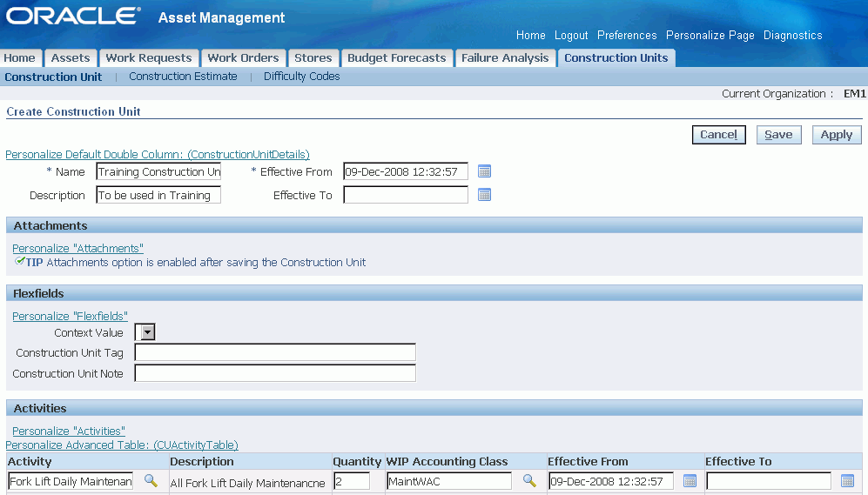This screenshot has height=495, width=868.
Task: Open the Preferences link
Action: pos(627,36)
